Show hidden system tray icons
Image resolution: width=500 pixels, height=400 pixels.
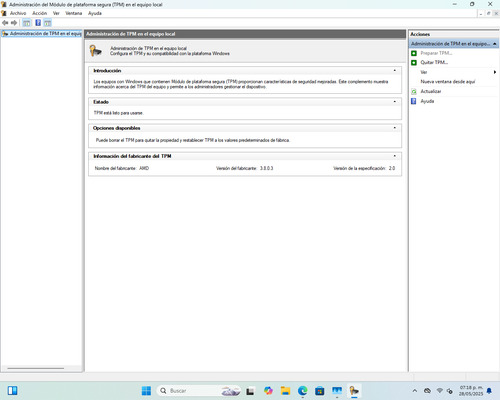click(x=415, y=391)
